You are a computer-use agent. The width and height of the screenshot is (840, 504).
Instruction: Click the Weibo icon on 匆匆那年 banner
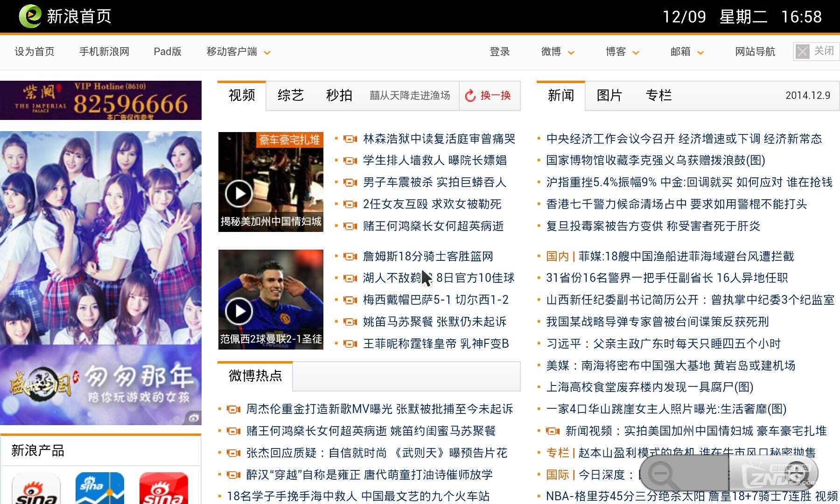[194, 418]
